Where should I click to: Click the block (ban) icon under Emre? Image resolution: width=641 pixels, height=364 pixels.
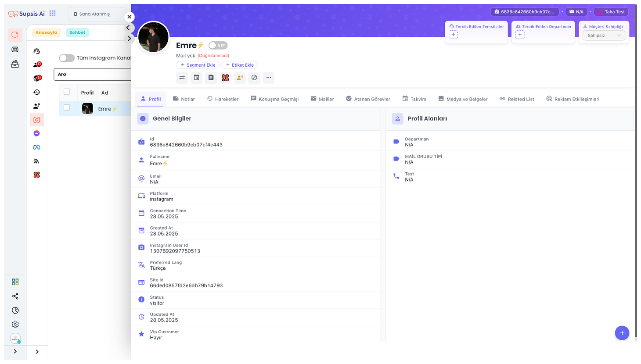pyautogui.click(x=254, y=77)
